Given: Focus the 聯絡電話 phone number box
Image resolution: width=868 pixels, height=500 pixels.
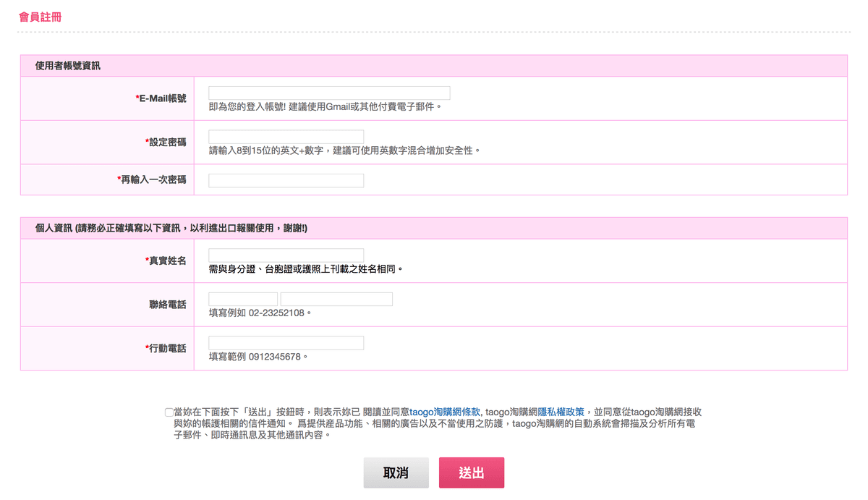Looking at the screenshot, I should [x=336, y=299].
